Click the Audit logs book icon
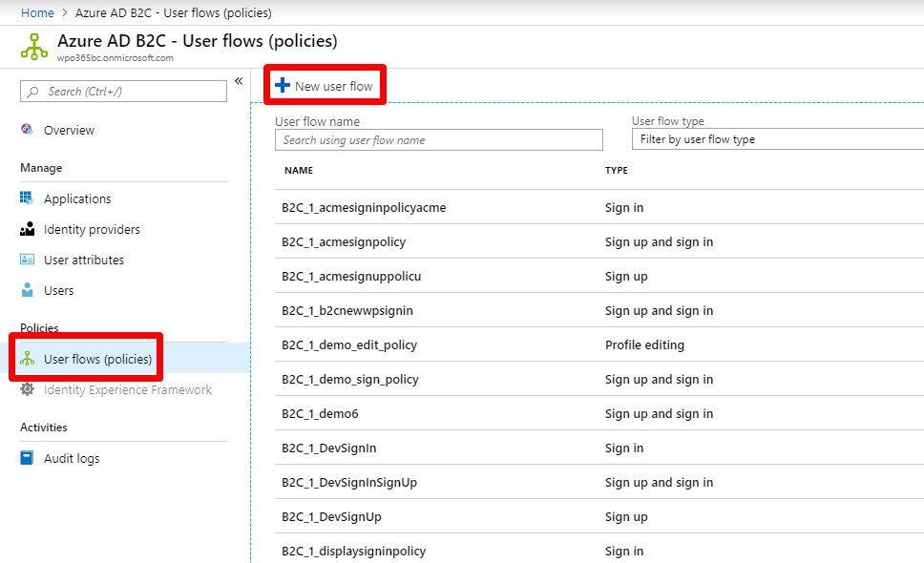 27,458
